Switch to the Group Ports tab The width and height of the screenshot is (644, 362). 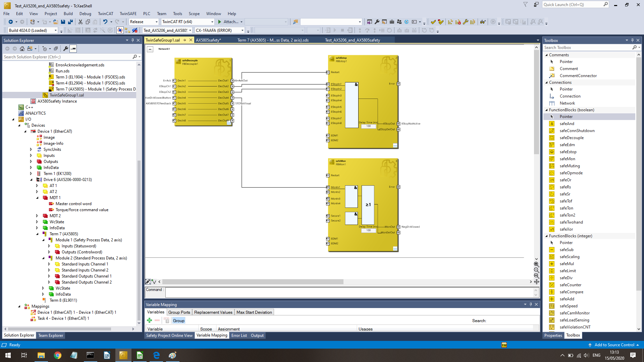click(x=179, y=312)
